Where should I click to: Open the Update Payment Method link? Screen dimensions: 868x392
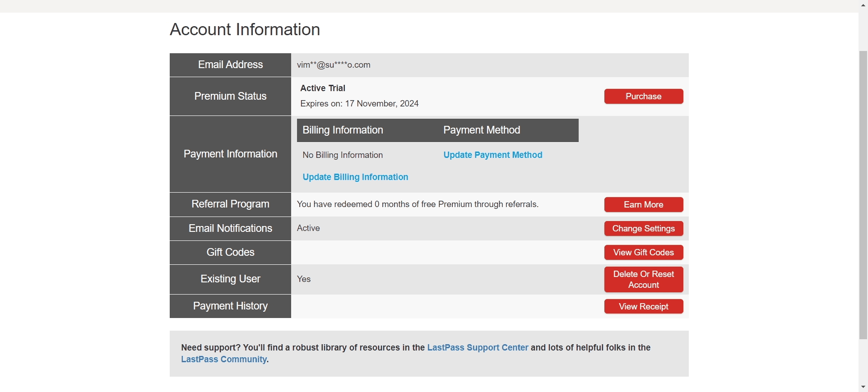point(492,155)
